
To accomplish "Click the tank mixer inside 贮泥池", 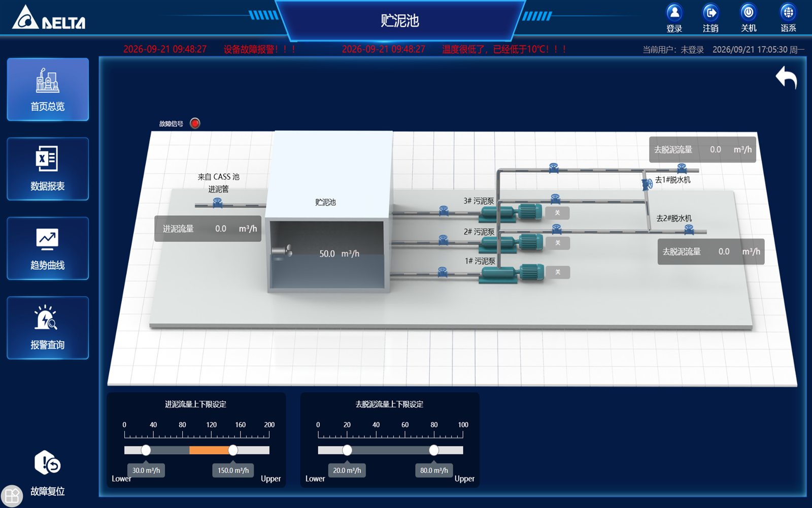I will coord(282,251).
